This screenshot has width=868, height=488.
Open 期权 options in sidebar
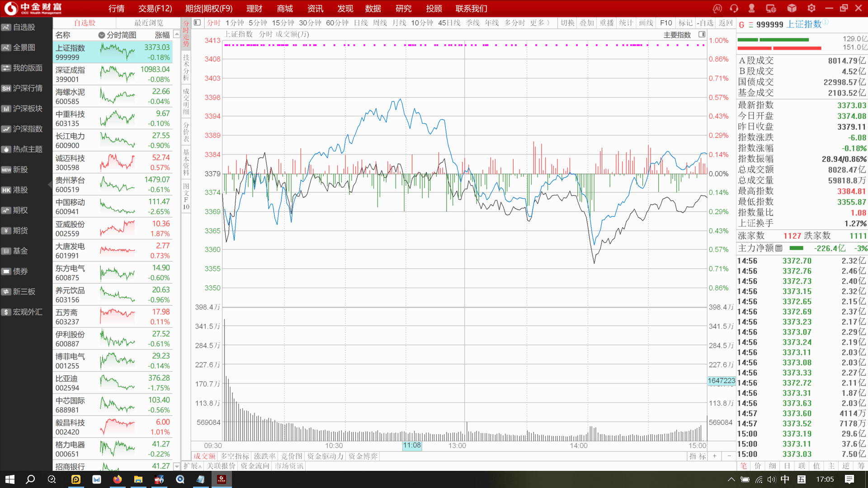point(26,210)
